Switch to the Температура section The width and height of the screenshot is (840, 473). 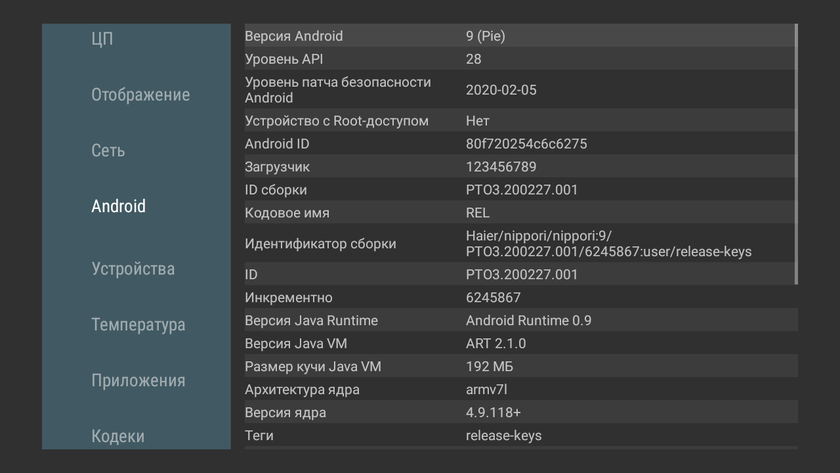(138, 325)
